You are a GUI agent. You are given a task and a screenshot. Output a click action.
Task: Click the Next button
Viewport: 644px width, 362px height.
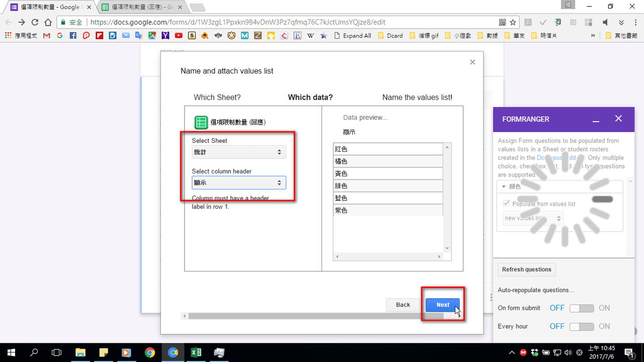(x=443, y=305)
